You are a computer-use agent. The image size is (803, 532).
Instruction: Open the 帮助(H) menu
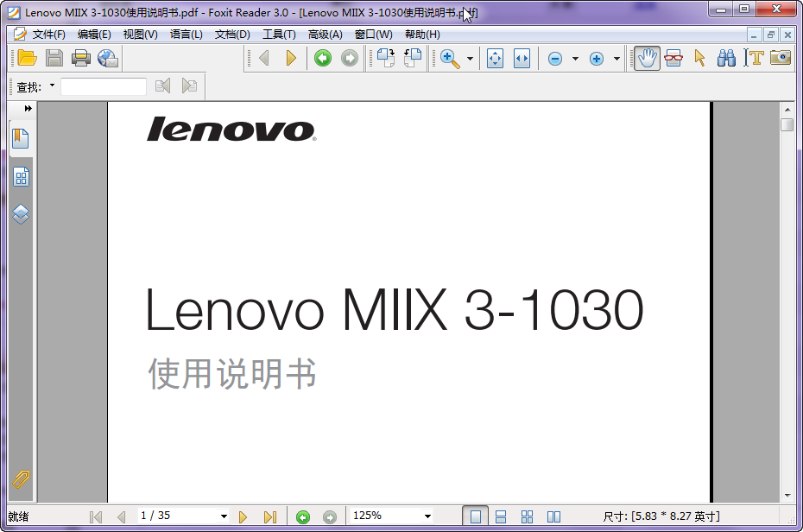coord(422,35)
